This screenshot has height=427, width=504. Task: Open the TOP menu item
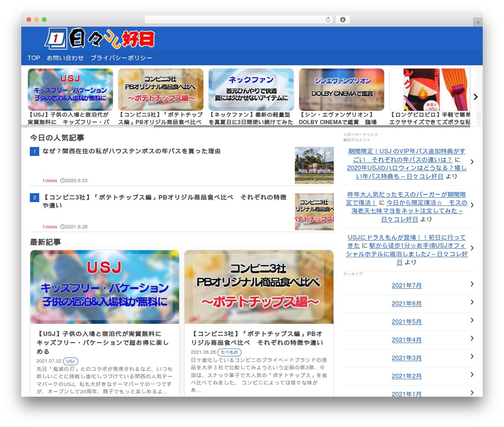[33, 58]
